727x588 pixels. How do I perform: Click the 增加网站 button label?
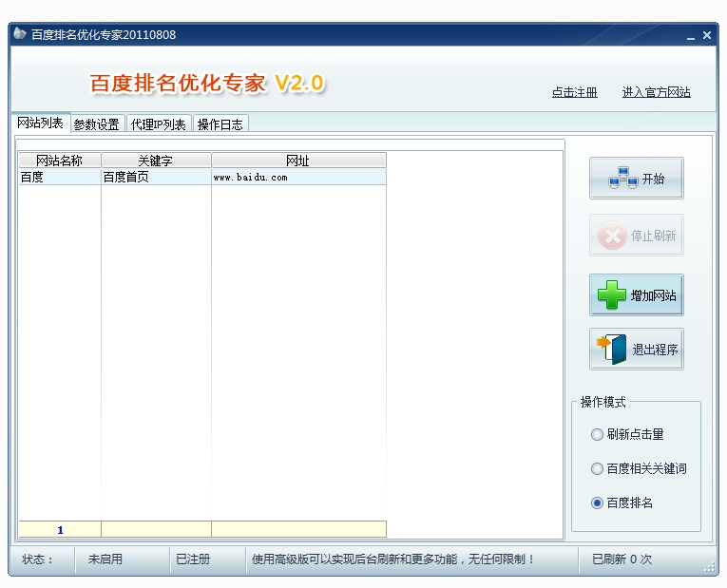(653, 295)
